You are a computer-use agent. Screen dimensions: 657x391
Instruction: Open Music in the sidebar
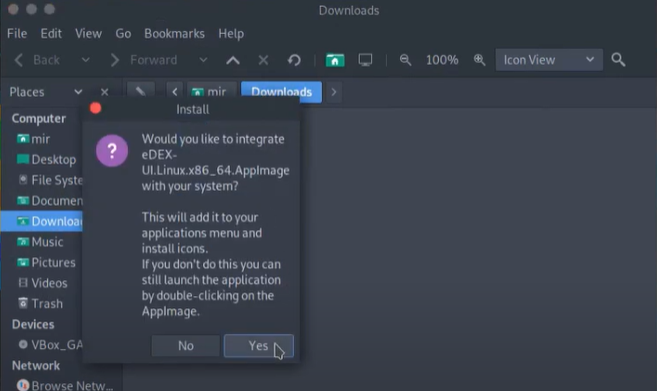tap(42, 241)
